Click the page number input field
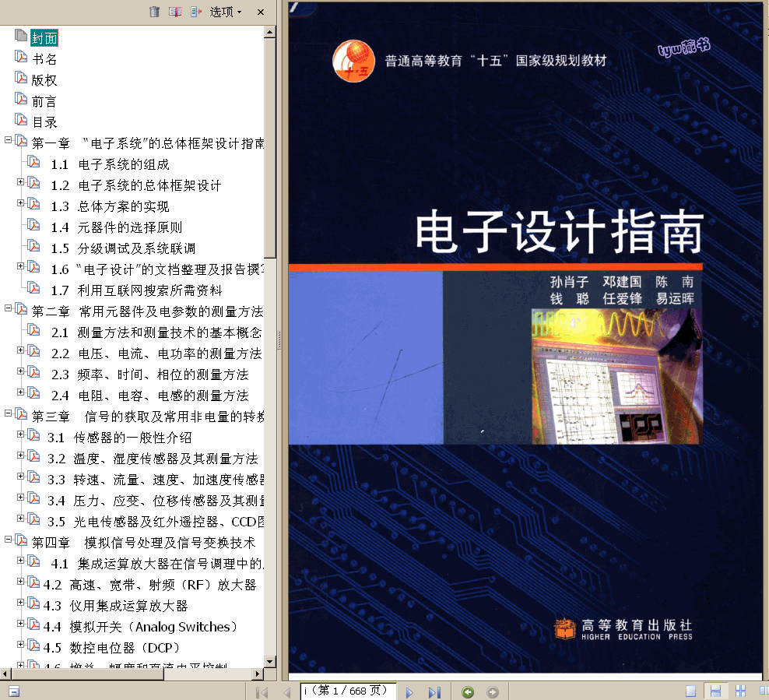Viewport: 769px width, 700px height. [347, 691]
